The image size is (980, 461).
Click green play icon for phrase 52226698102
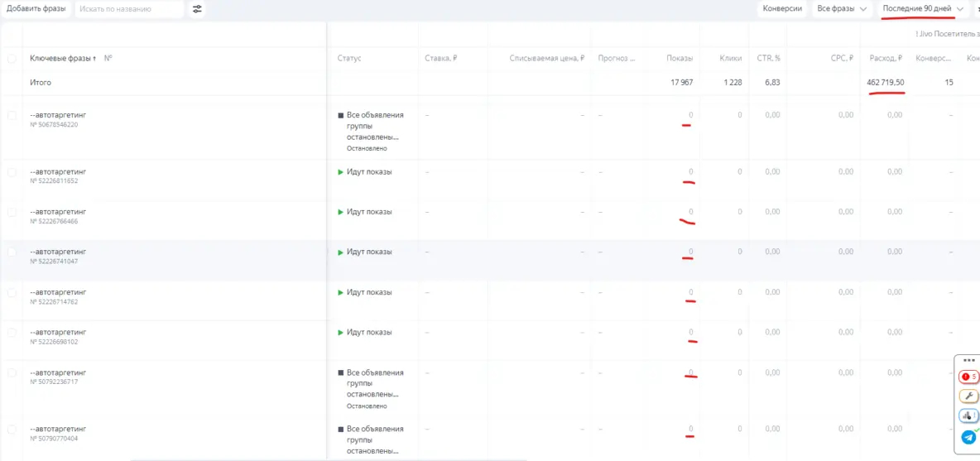(341, 333)
